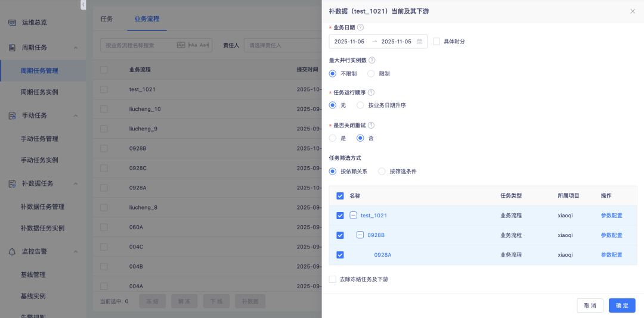Screen dimensions: 644x318
Task: Select 按业务日期升序 run order
Action: [360, 105]
